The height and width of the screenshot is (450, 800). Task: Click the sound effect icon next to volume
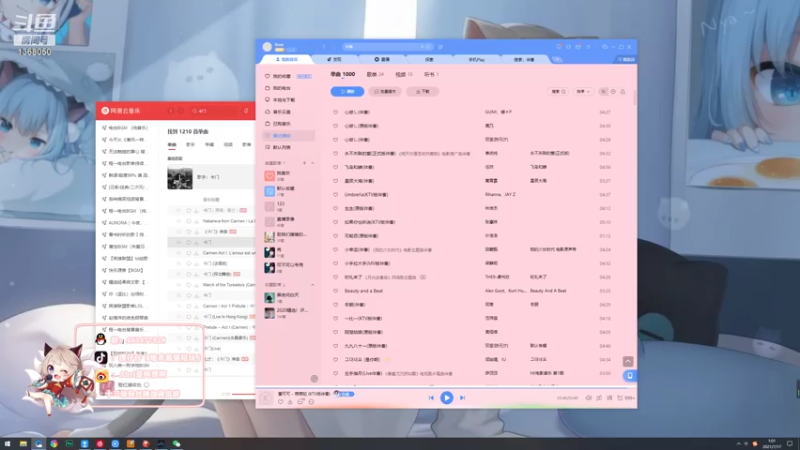599,398
